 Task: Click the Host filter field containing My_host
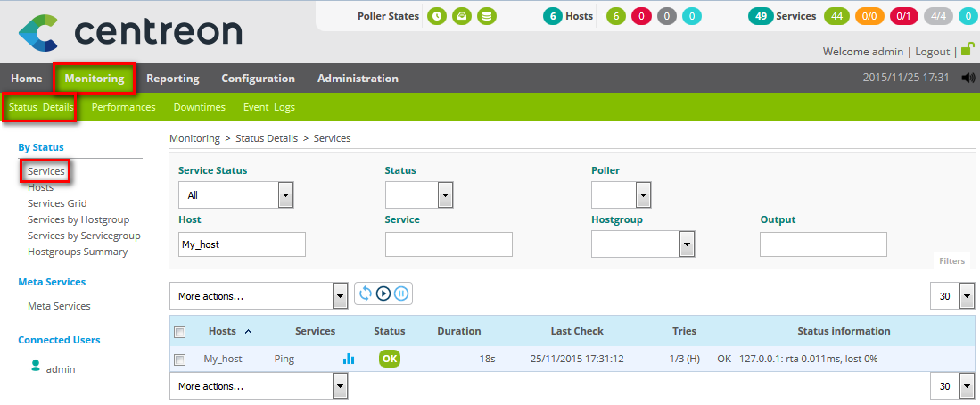242,244
